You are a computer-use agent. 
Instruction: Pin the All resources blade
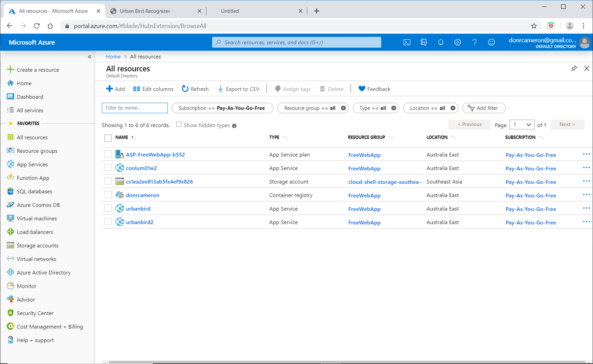click(x=574, y=69)
